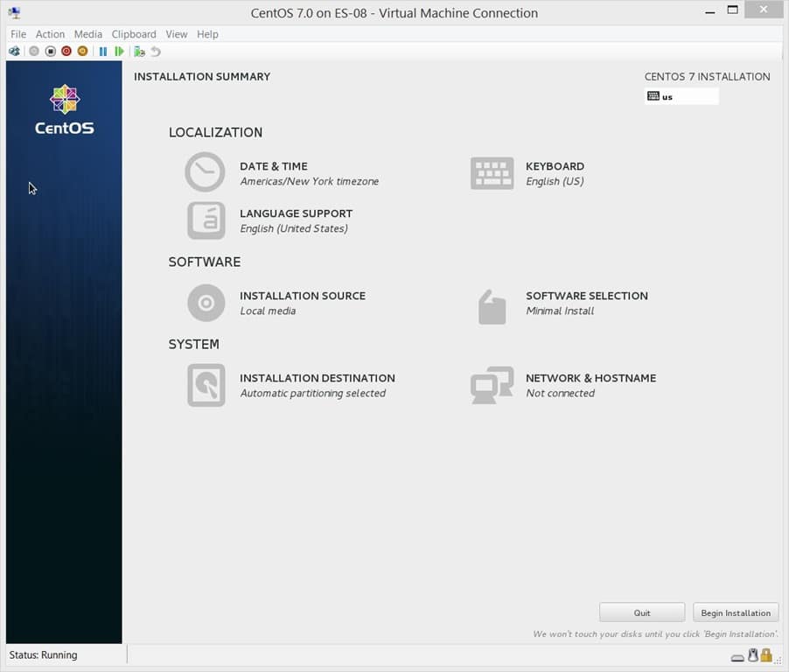789x672 pixels.
Task: Open Keyboard settings via keyboard icon
Action: pyautogui.click(x=492, y=172)
